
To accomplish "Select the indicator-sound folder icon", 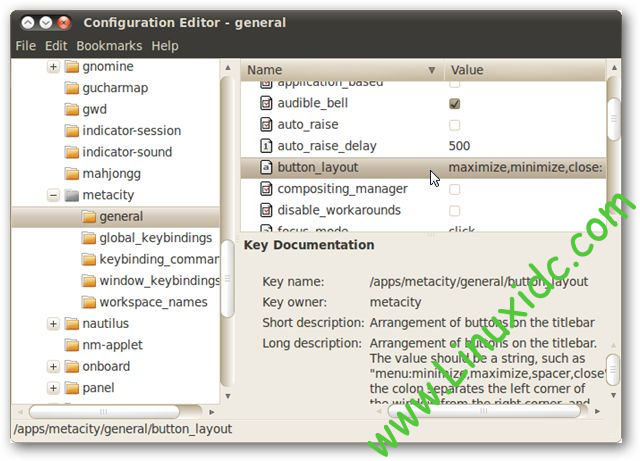I will pyautogui.click(x=72, y=152).
